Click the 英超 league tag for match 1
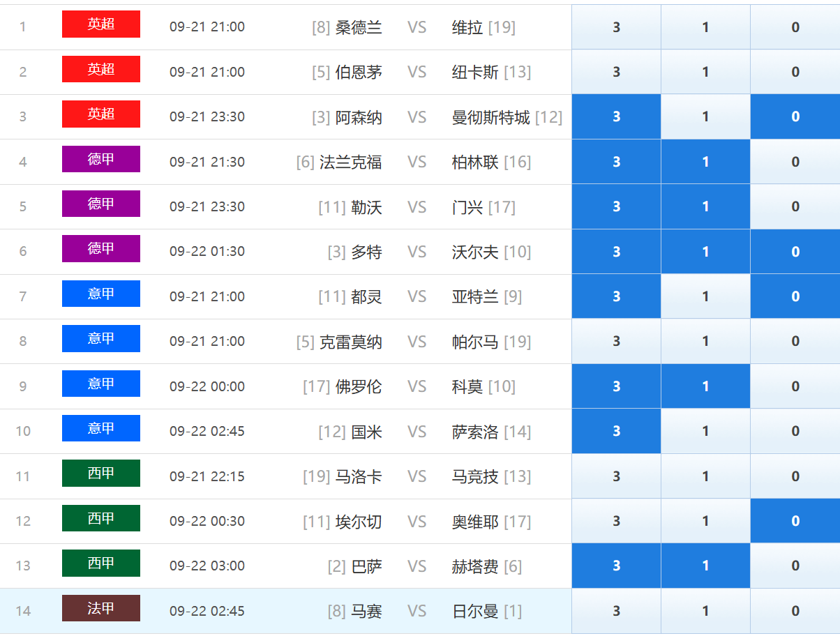The width and height of the screenshot is (840, 636). pyautogui.click(x=101, y=24)
